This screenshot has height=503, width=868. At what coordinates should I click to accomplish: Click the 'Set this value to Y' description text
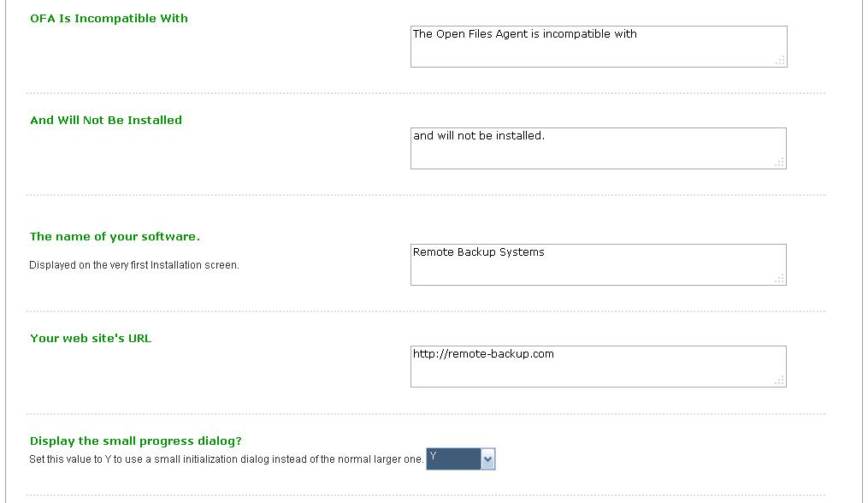point(227,459)
